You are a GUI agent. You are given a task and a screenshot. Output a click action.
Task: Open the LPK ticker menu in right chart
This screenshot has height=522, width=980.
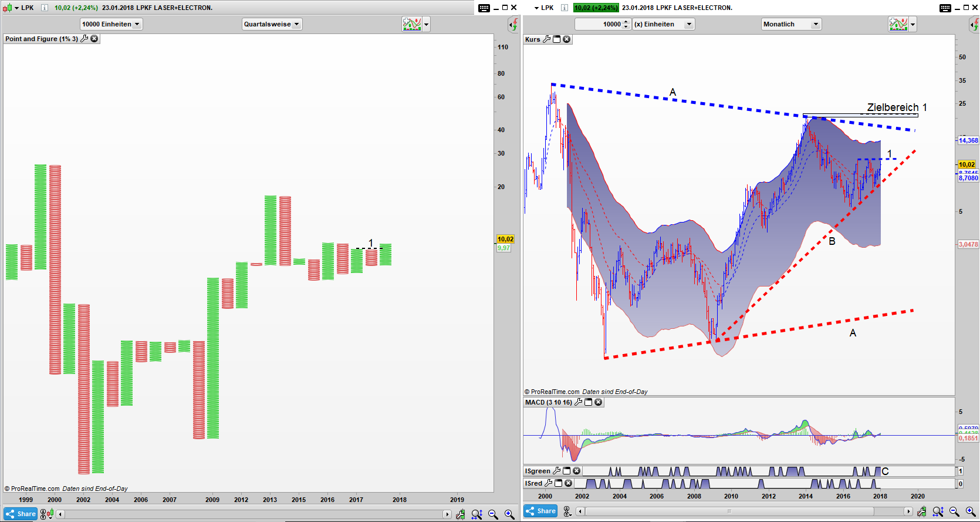[537, 8]
